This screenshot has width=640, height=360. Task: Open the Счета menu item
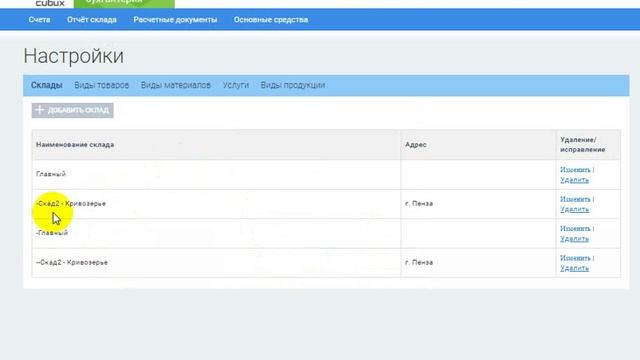click(x=39, y=20)
